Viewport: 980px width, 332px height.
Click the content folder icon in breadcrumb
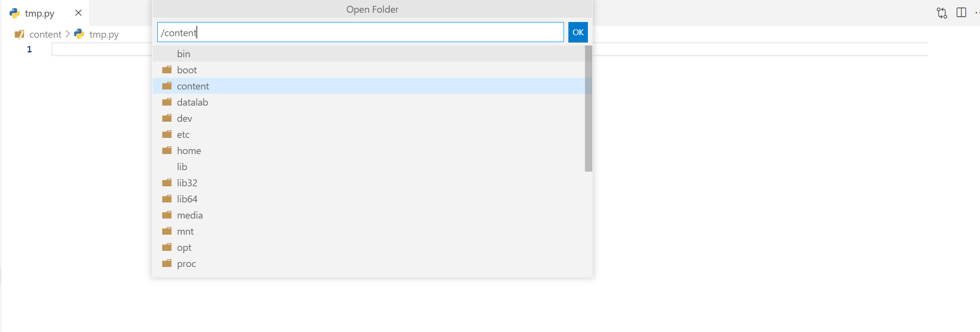(x=20, y=34)
